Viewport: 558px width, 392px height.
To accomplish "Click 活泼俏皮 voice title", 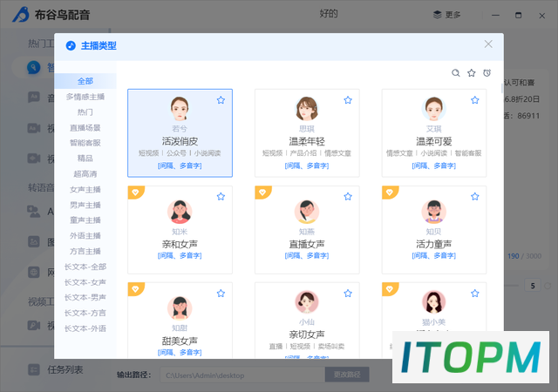I will point(180,141).
